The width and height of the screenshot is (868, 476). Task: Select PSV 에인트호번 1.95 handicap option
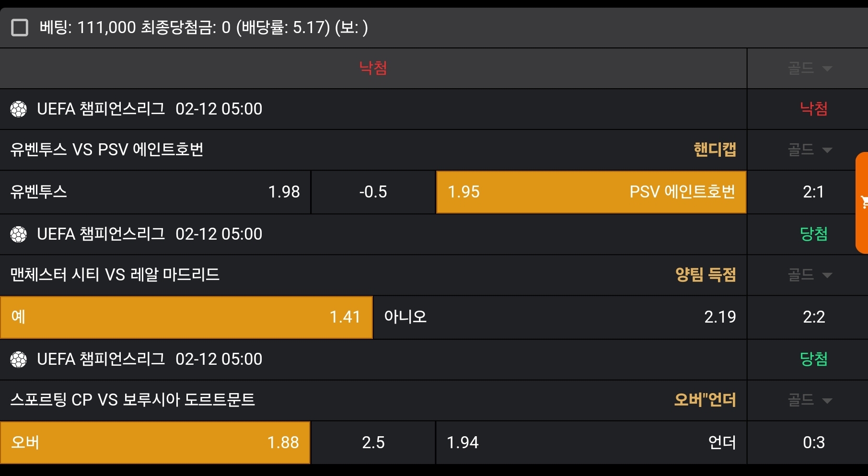click(x=590, y=192)
